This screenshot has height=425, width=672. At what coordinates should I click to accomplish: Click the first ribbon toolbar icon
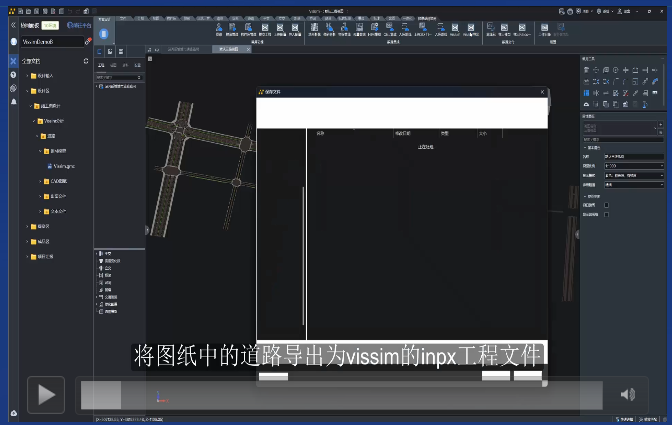pos(218,29)
